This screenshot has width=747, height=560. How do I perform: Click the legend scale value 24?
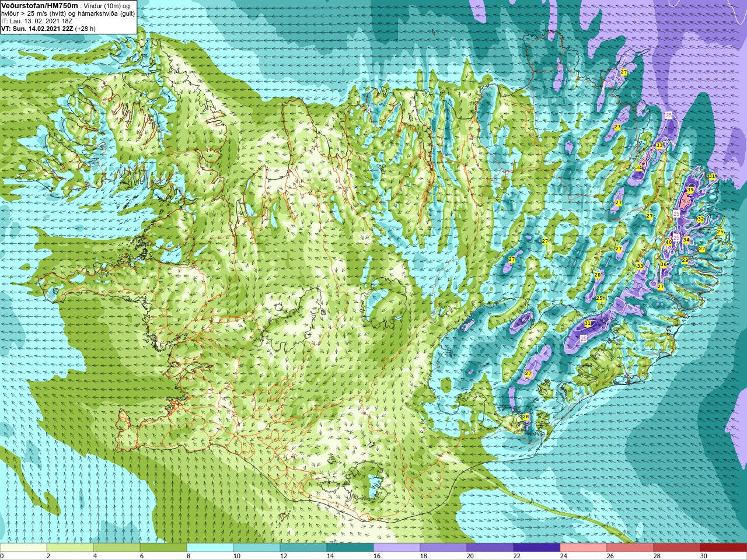tap(564, 556)
